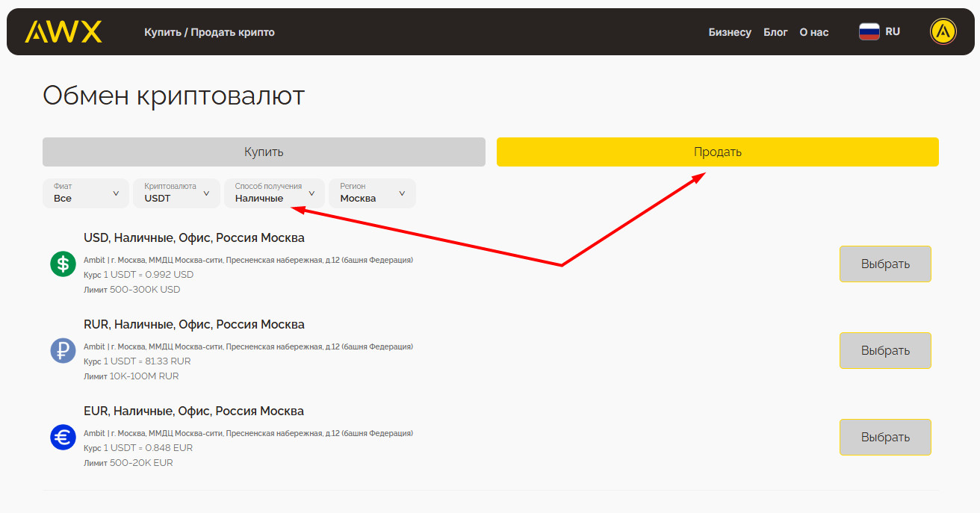The image size is (980, 513).
Task: Go to the Бизнесу page
Action: click(x=730, y=32)
